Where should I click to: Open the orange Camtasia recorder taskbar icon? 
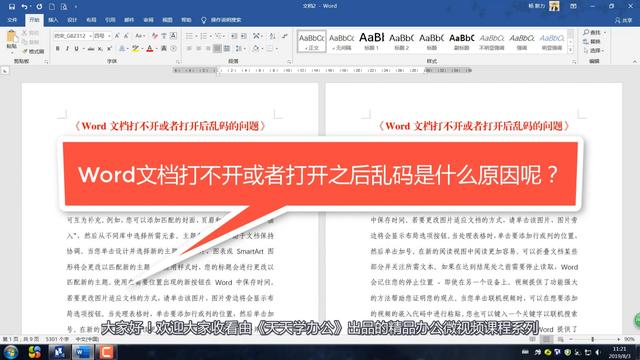[x=107, y=352]
